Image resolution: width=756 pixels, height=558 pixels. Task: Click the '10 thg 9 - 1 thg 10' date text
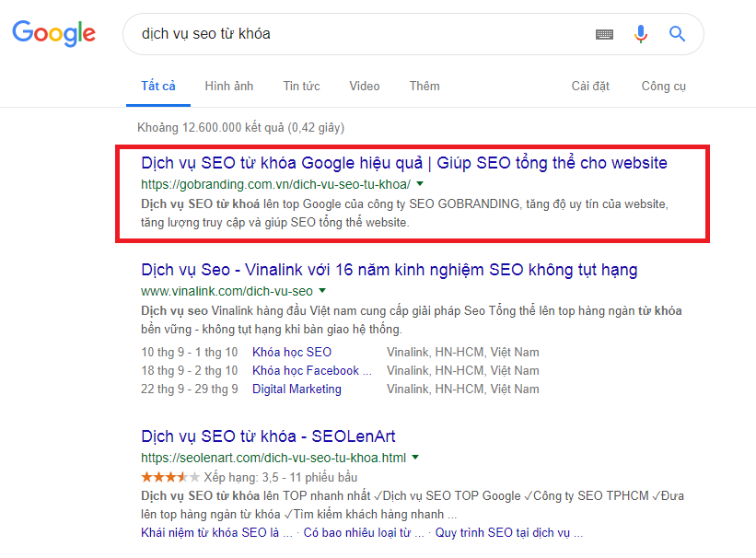(x=189, y=352)
